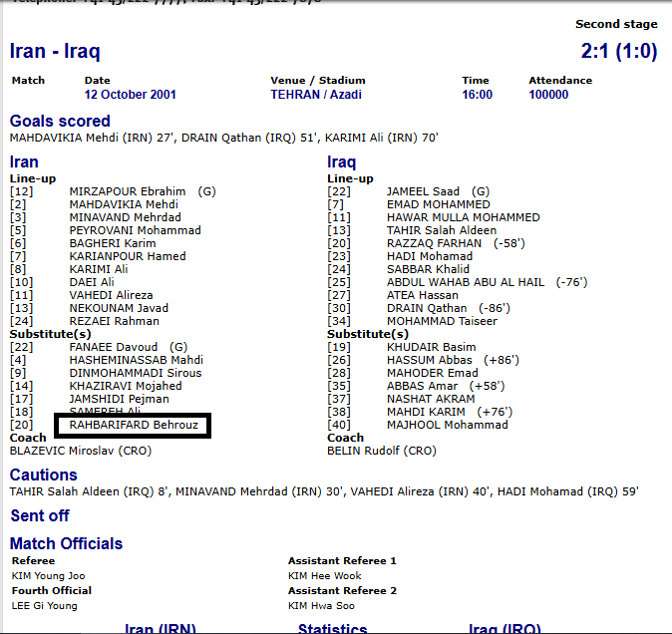Click the venue 'TEHRAN / Azadi'
Viewport: 672px width, 634px height.
click(x=316, y=95)
